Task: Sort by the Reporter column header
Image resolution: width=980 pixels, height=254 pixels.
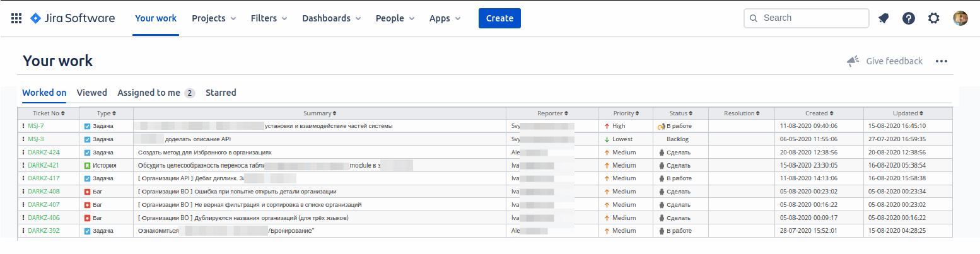Action: point(552,113)
